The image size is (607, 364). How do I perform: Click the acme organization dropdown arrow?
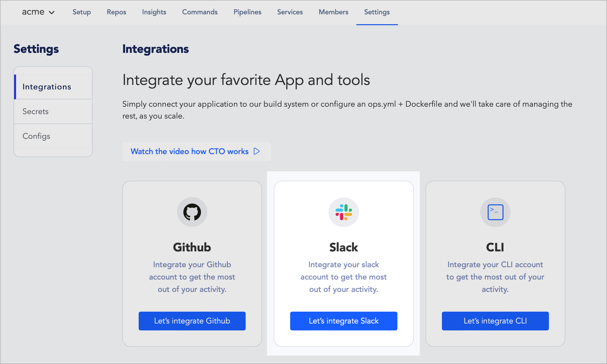coord(51,12)
